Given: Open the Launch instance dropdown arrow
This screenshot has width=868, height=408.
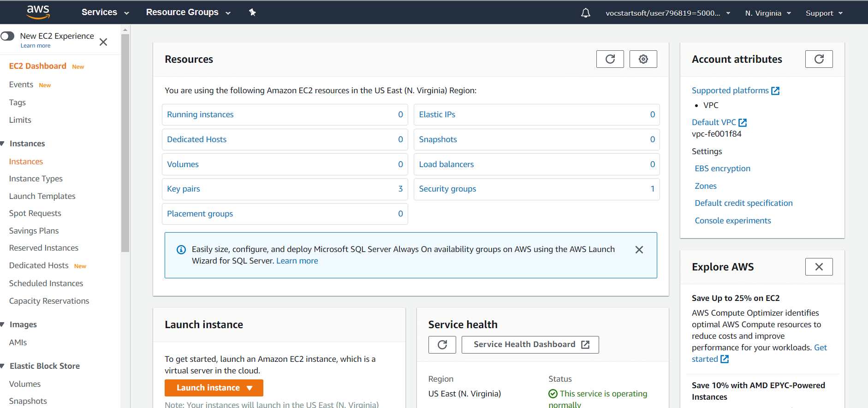Looking at the screenshot, I should [x=250, y=388].
